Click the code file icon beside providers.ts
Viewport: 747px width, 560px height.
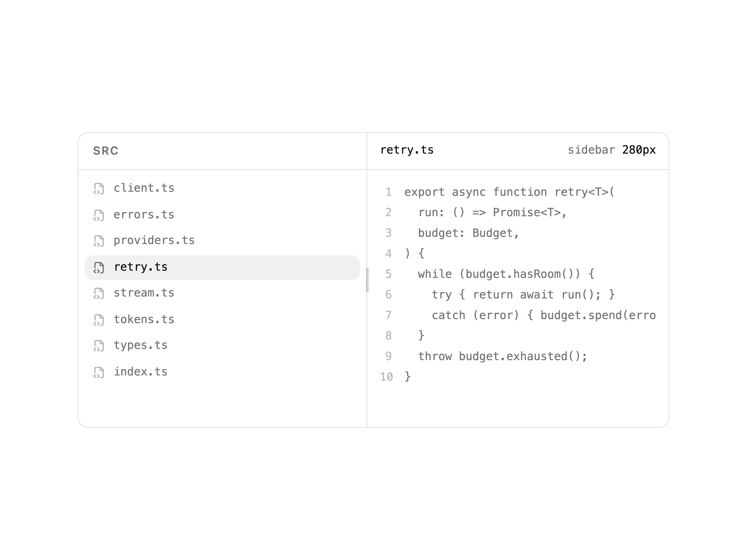pyautogui.click(x=99, y=241)
